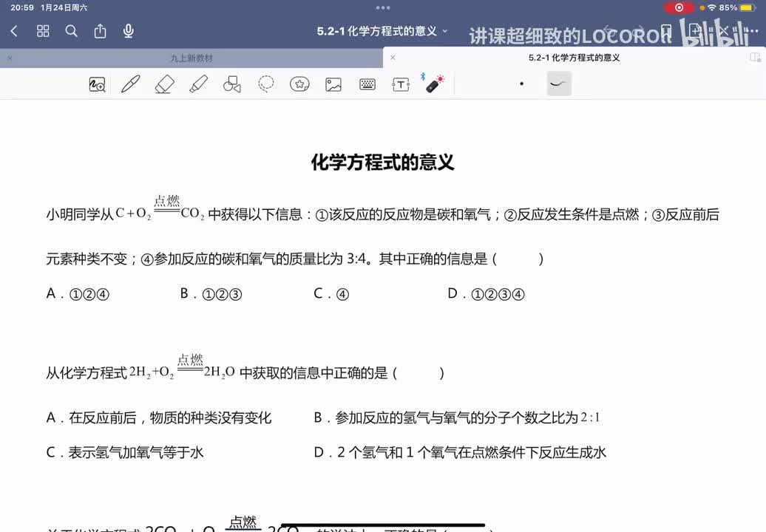Tap the date '1月24日周六'
The height and width of the screenshot is (532, 766).
coord(64,8)
